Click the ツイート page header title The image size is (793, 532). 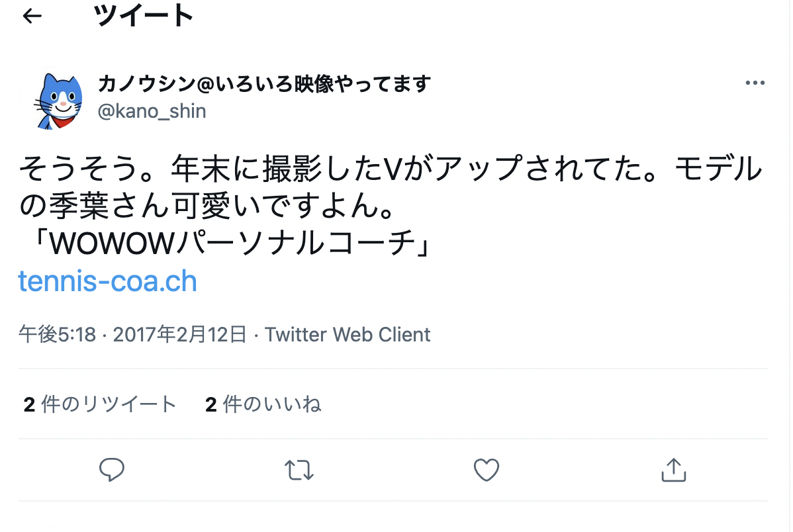click(144, 16)
